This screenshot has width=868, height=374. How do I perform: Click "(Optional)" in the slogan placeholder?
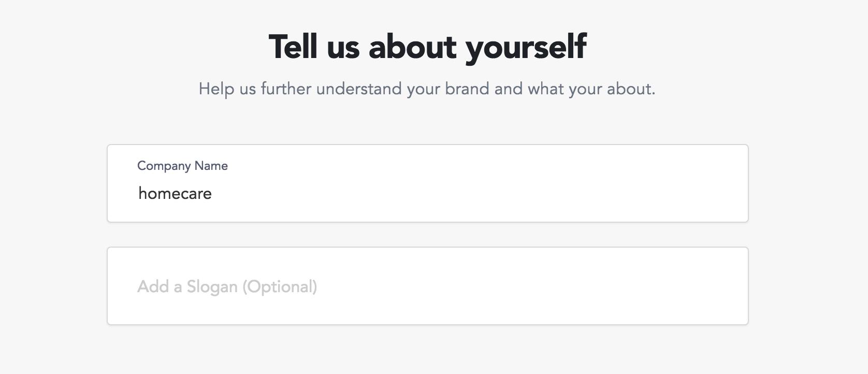tap(280, 286)
